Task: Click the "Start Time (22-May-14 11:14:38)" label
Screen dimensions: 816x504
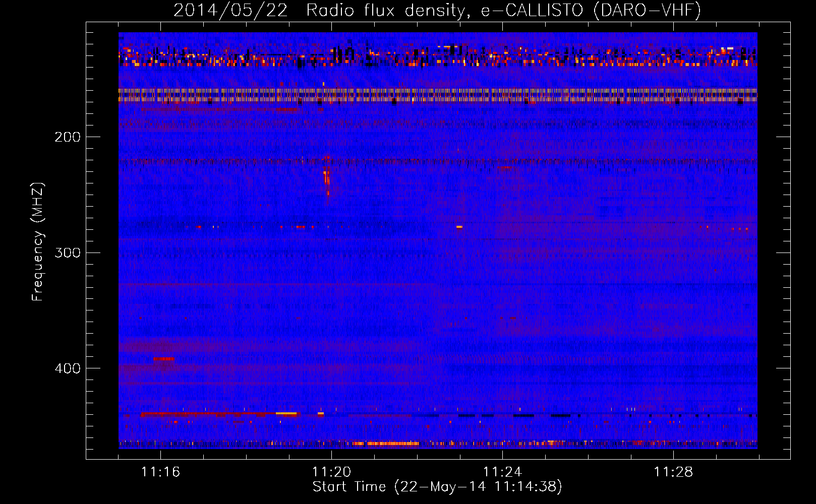Action: 437,487
